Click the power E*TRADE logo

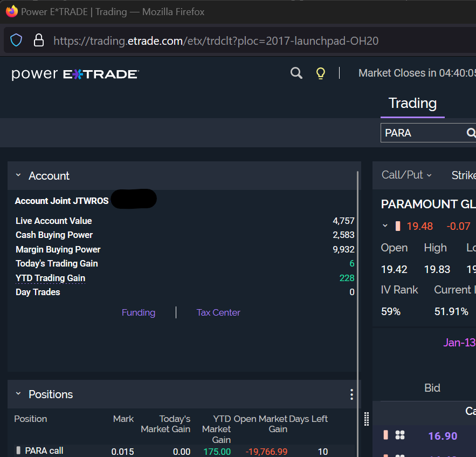click(75, 74)
